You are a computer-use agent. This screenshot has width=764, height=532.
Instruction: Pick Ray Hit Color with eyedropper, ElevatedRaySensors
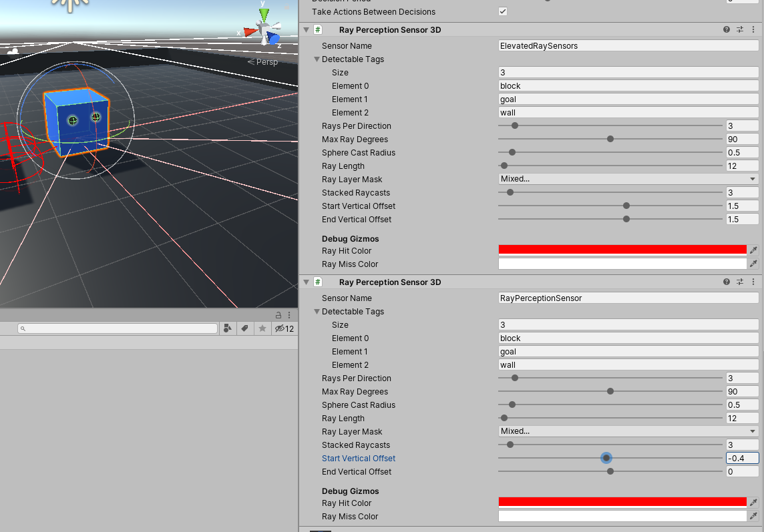tap(753, 250)
